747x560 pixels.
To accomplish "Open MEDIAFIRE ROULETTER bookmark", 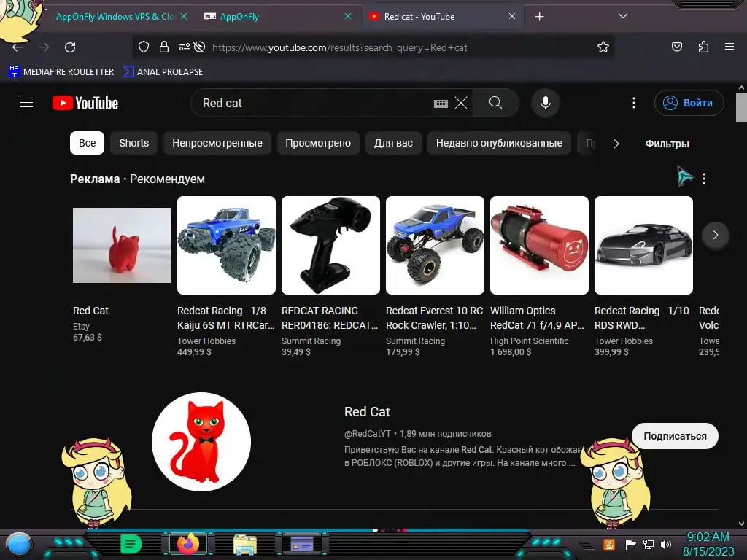I will [x=61, y=72].
